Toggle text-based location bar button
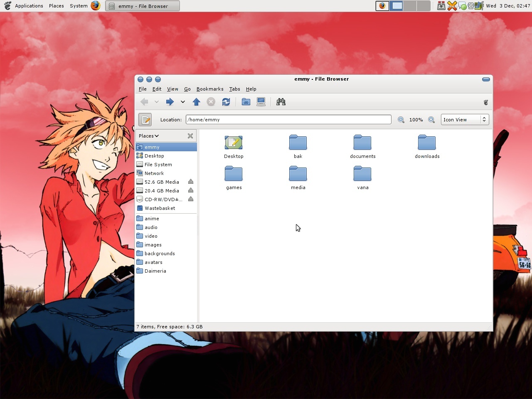 145,120
